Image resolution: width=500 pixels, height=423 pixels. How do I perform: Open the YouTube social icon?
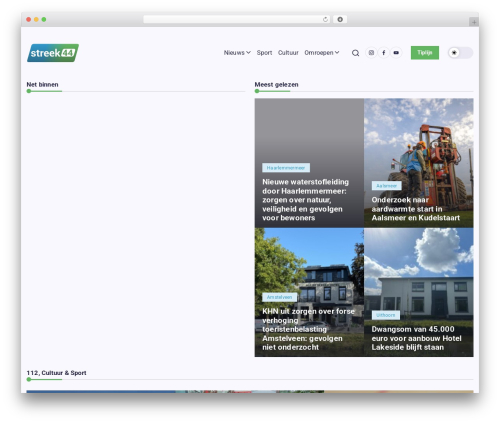396,53
